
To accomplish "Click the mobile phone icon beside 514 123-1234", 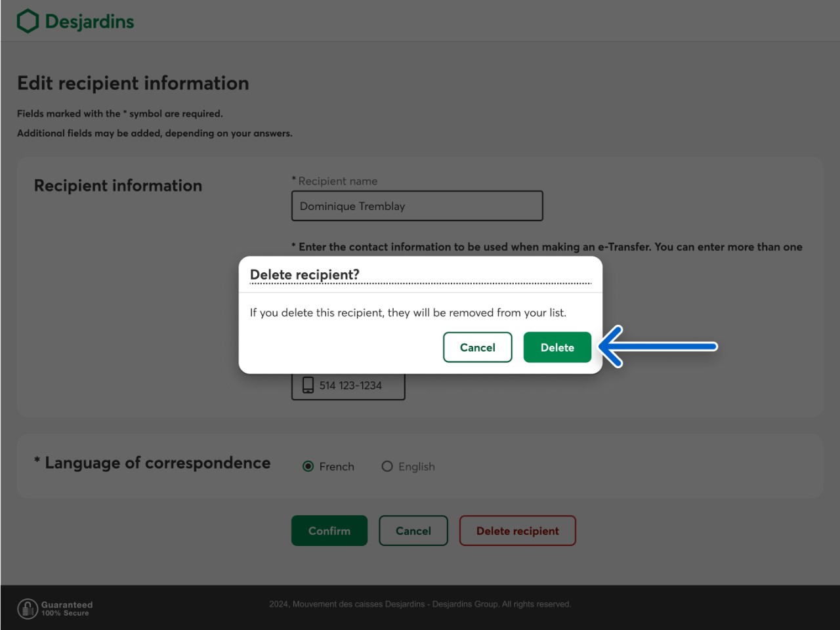I will coord(308,385).
